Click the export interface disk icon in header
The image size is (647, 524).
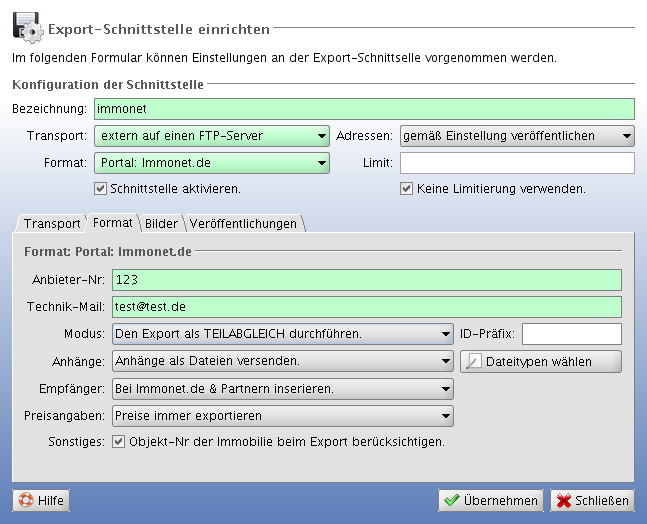tap(26, 22)
